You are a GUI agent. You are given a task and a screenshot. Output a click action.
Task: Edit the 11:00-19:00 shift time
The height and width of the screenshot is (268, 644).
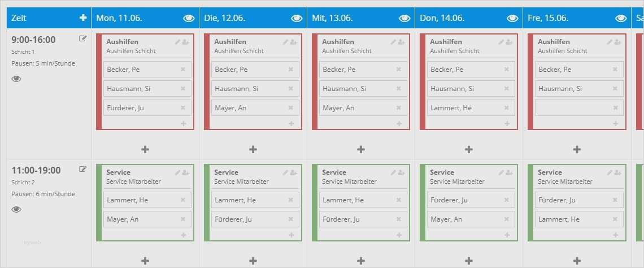[x=82, y=169]
